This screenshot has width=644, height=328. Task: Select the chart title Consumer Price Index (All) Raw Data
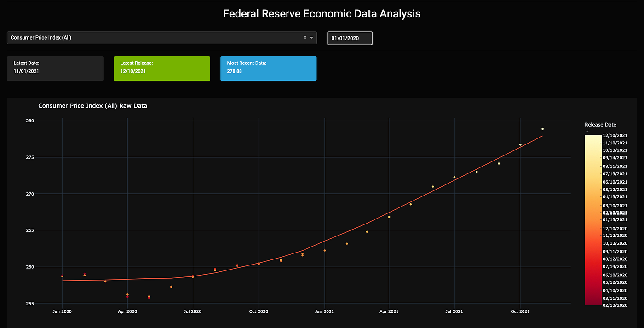coord(92,105)
